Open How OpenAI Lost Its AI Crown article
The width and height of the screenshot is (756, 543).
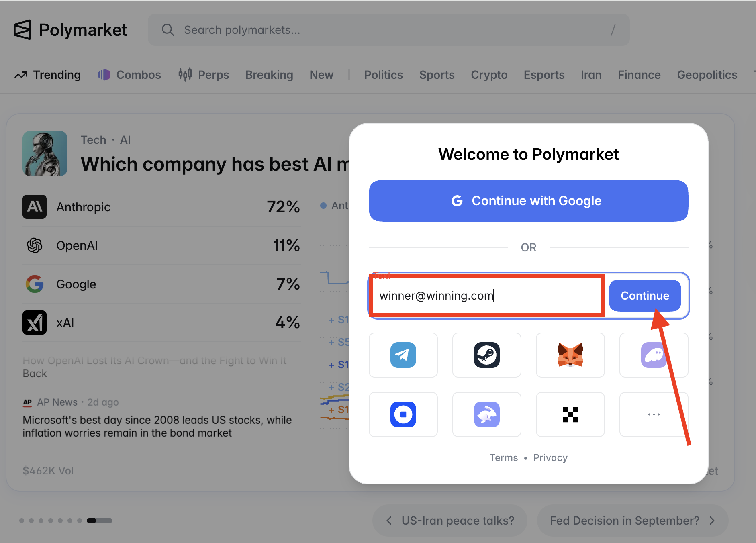pyautogui.click(x=155, y=367)
